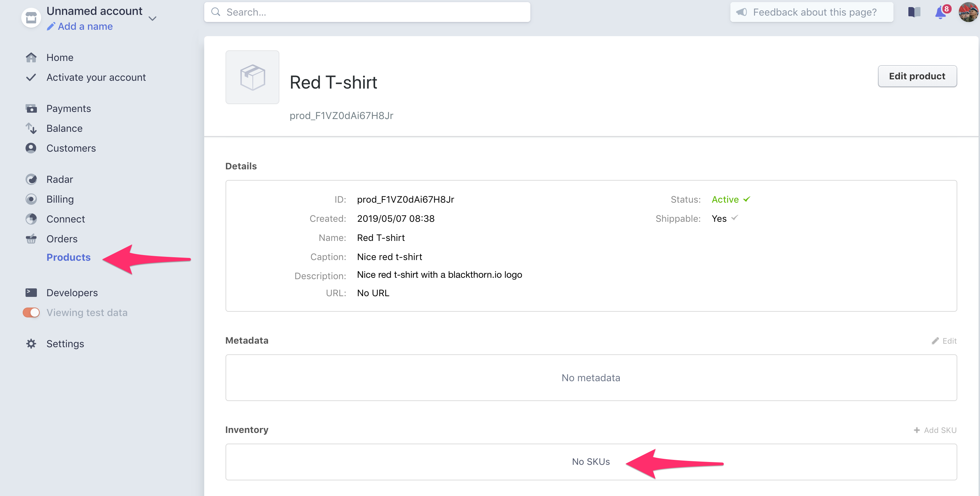Screen dimensions: 980x496
Task: Open Developers section
Action: (72, 293)
